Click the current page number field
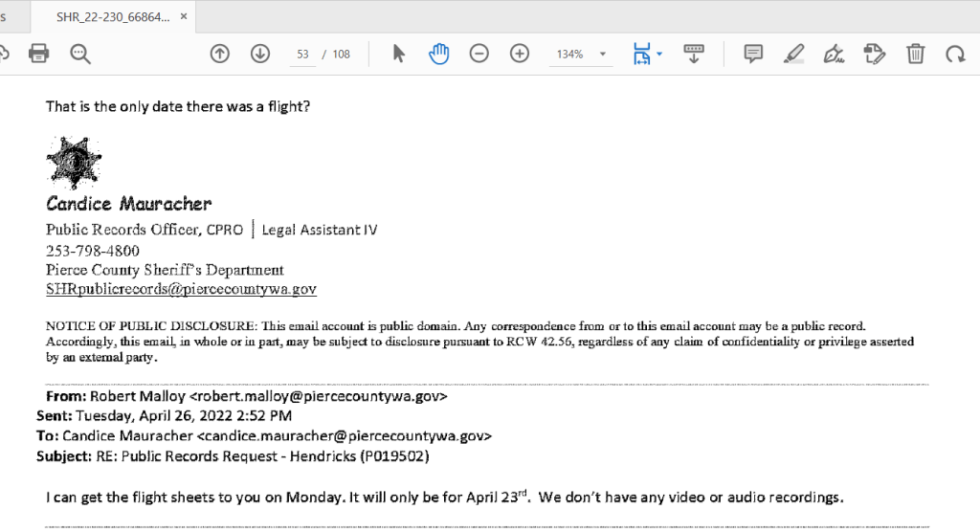The height and width of the screenshot is (532, 980). pyautogui.click(x=303, y=55)
